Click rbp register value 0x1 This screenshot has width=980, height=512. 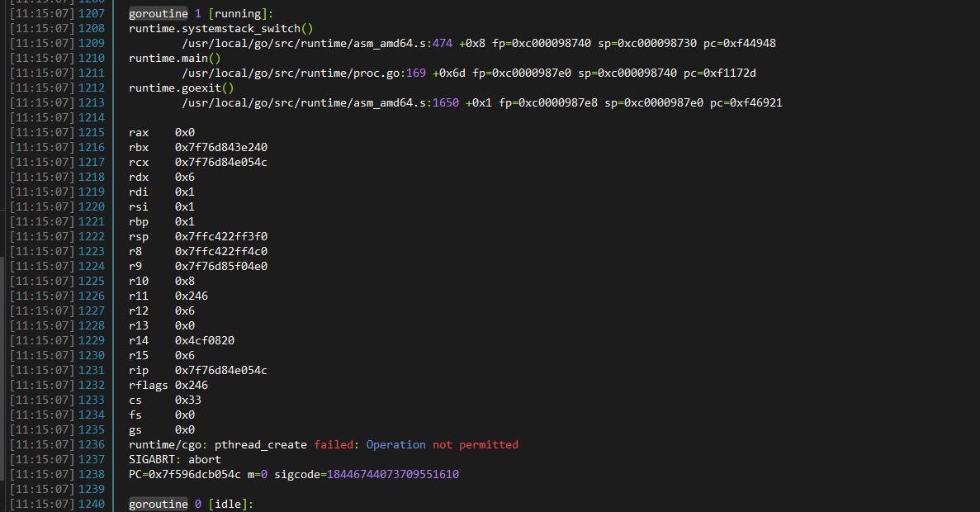[x=185, y=222]
